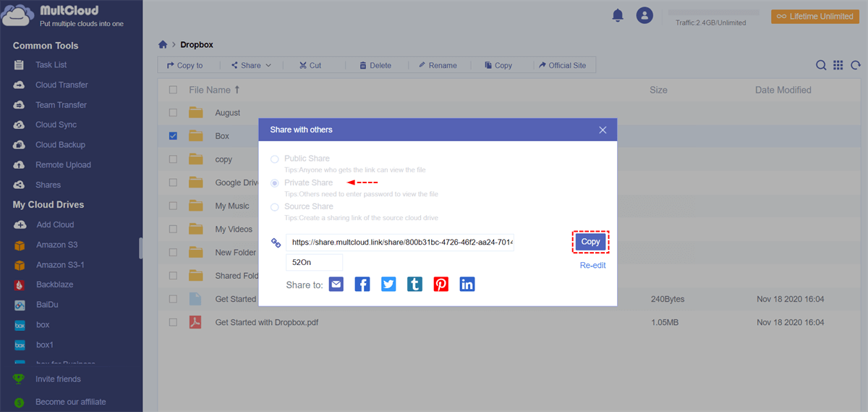Open Shares in sidebar
Viewport: 868px width, 412px height.
click(x=48, y=185)
